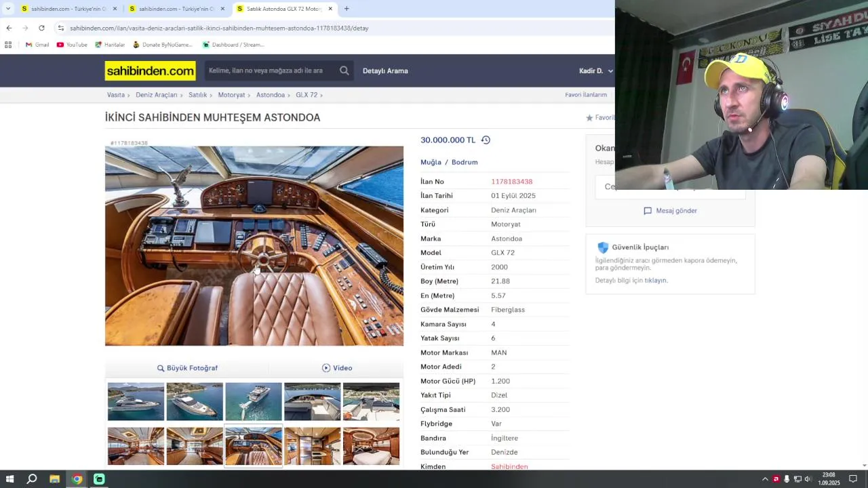
Task: Click the browser back arrow
Action: tap(9, 28)
